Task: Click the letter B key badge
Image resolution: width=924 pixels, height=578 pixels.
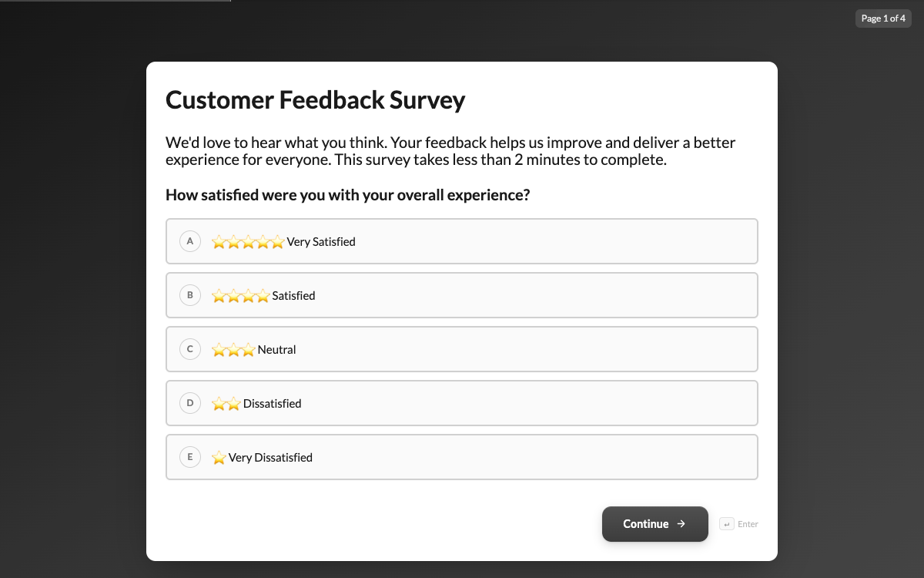Action: (190, 295)
